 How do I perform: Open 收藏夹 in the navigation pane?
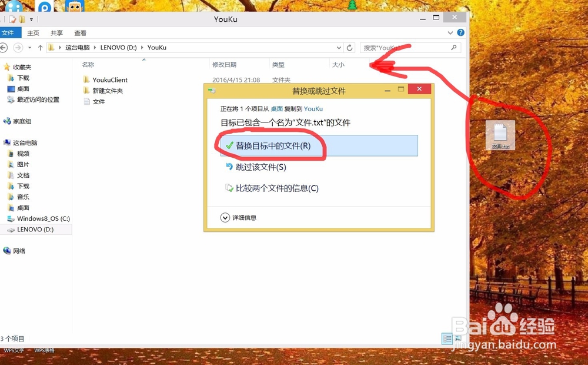18,67
